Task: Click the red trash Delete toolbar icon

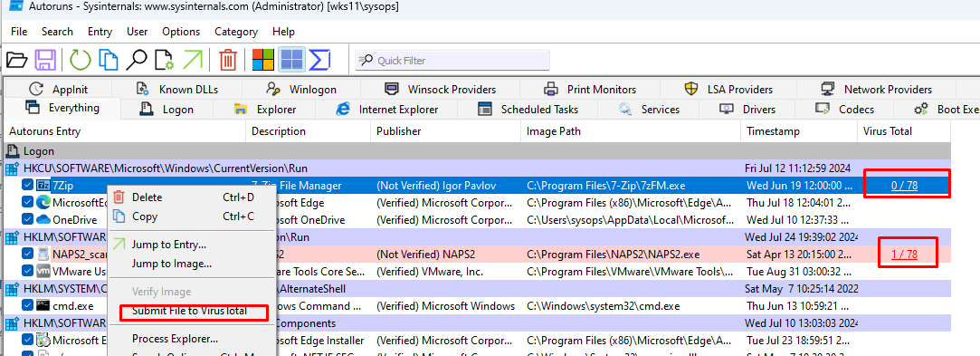Action: [x=228, y=60]
